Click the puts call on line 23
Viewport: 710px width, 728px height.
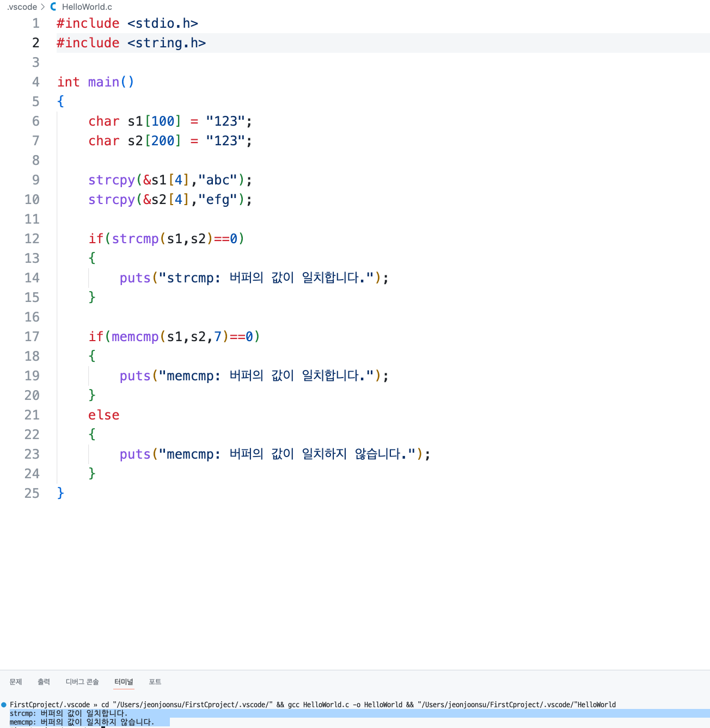click(x=135, y=454)
